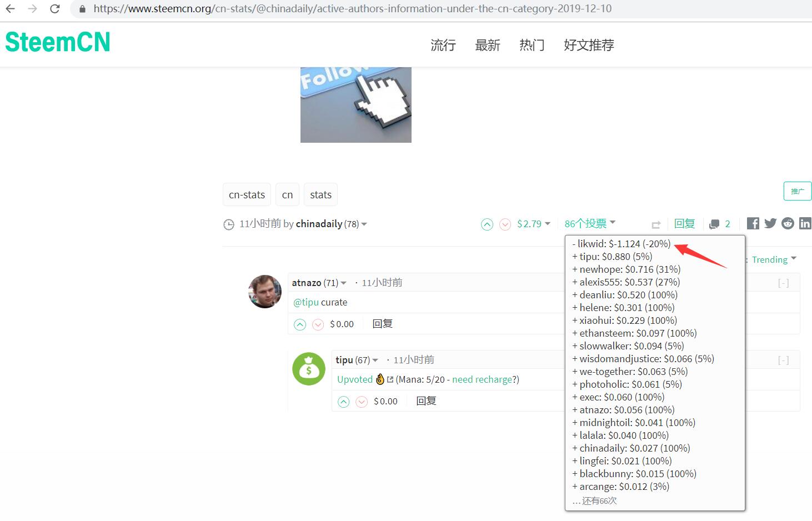Collapse tipu's comment with [-]
The height and width of the screenshot is (521, 812).
click(x=783, y=360)
